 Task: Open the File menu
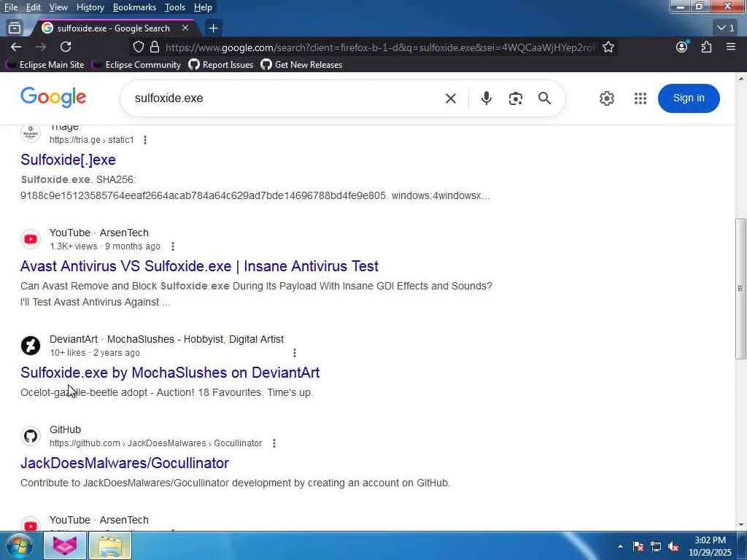[x=10, y=7]
